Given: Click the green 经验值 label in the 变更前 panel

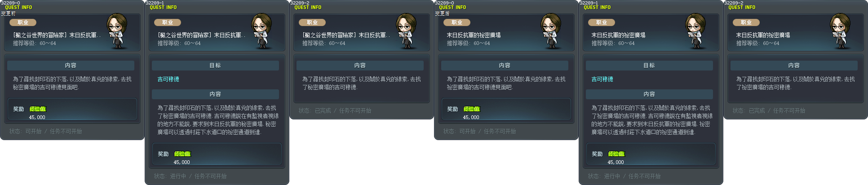Looking at the screenshot, I should (37, 109).
